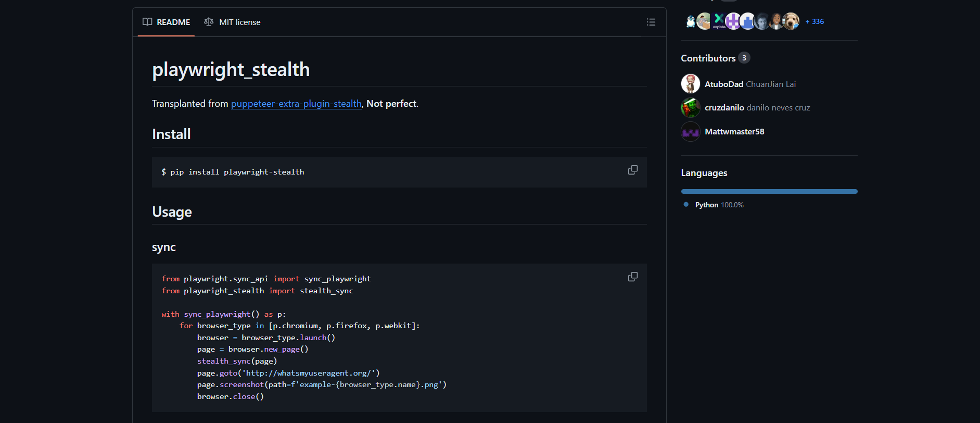Click the Python 100.0% language link

coord(719,205)
